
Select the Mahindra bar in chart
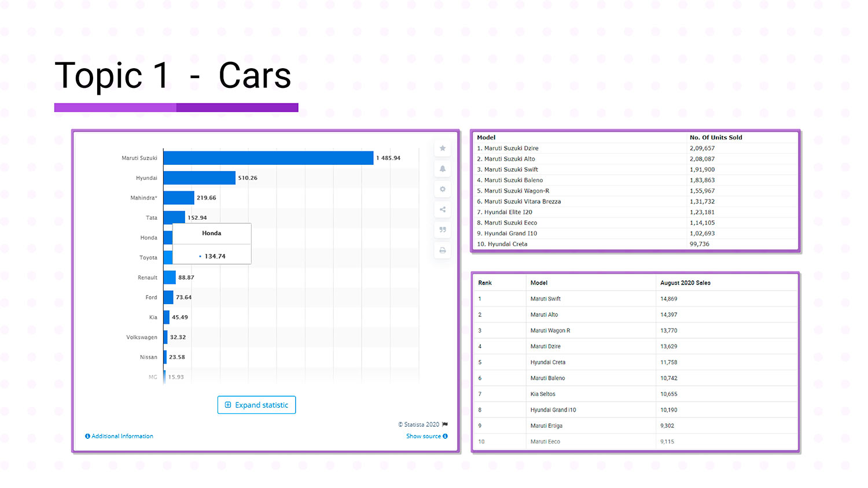pyautogui.click(x=179, y=198)
